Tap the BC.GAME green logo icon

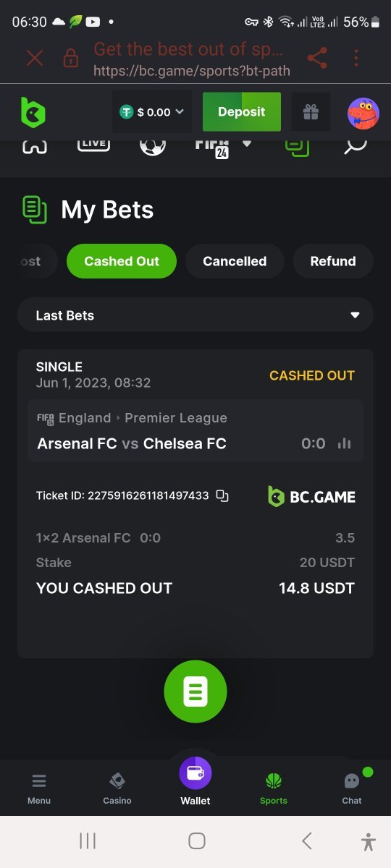coord(33,112)
